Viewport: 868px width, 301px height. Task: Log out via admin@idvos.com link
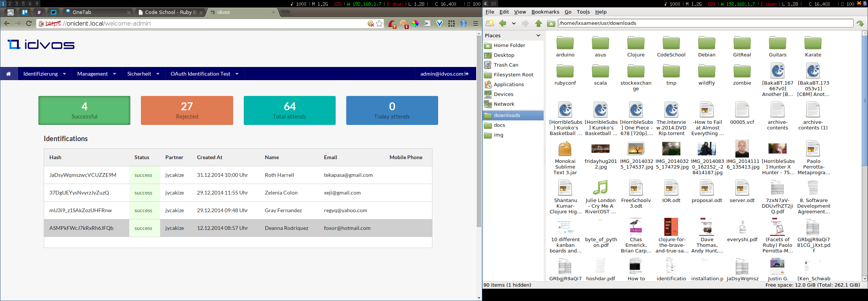click(445, 74)
